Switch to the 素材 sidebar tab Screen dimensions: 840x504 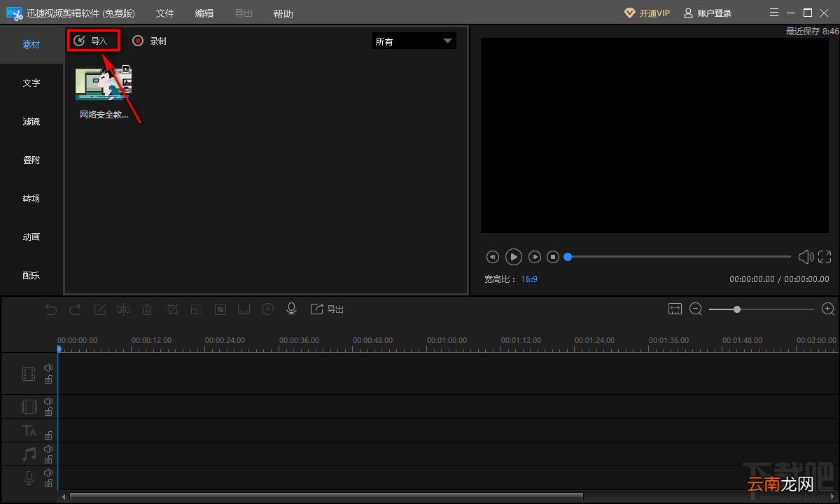31,44
